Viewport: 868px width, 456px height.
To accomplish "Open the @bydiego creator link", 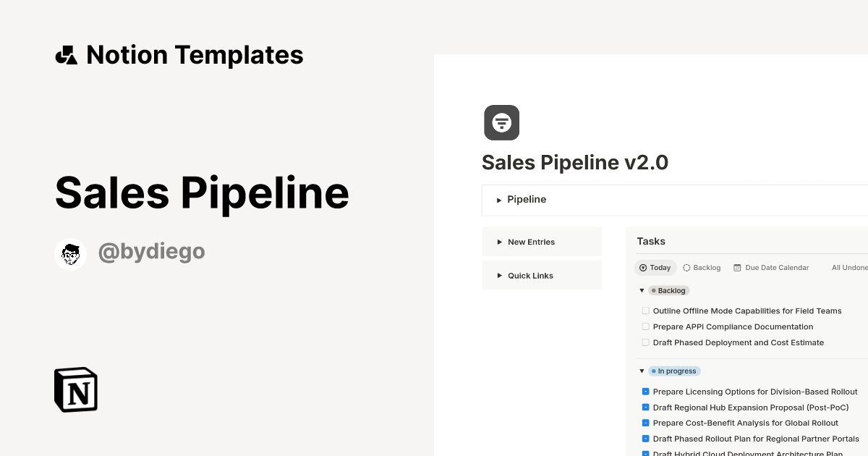I will tap(152, 251).
